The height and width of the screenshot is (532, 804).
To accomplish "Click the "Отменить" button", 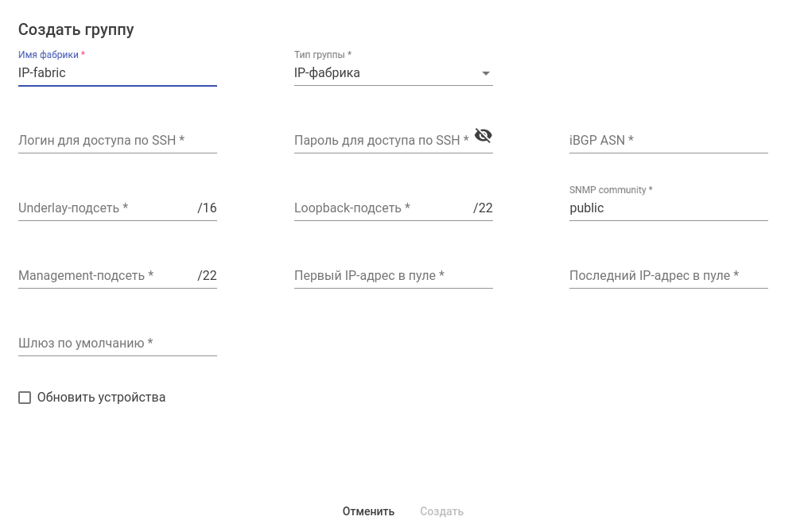I will (x=368, y=511).
